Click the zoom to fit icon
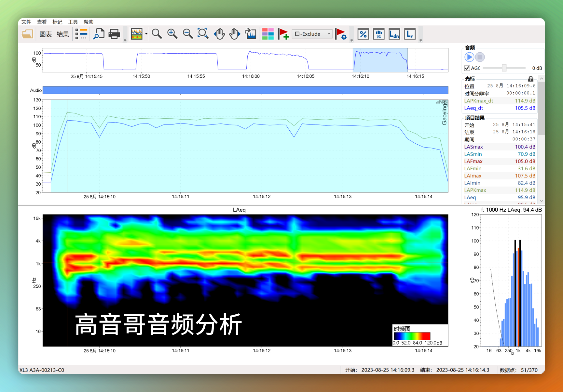 203,34
